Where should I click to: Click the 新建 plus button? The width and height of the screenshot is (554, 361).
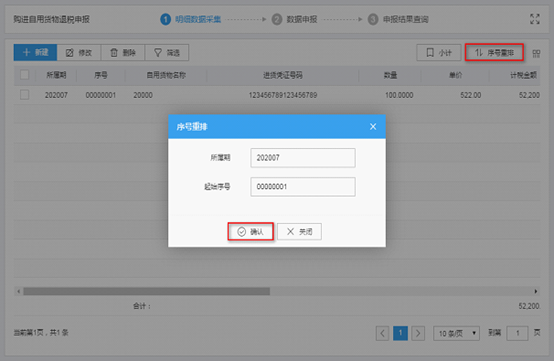coord(35,53)
